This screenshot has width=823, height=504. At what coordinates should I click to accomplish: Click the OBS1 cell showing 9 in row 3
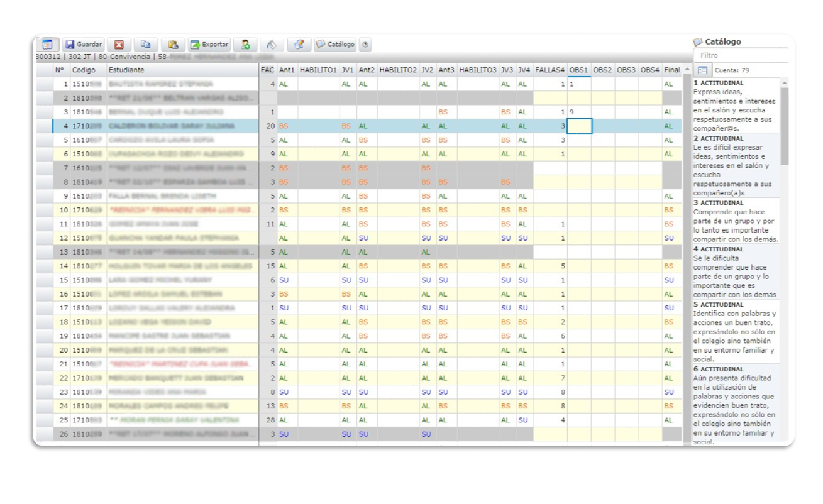pos(579,112)
